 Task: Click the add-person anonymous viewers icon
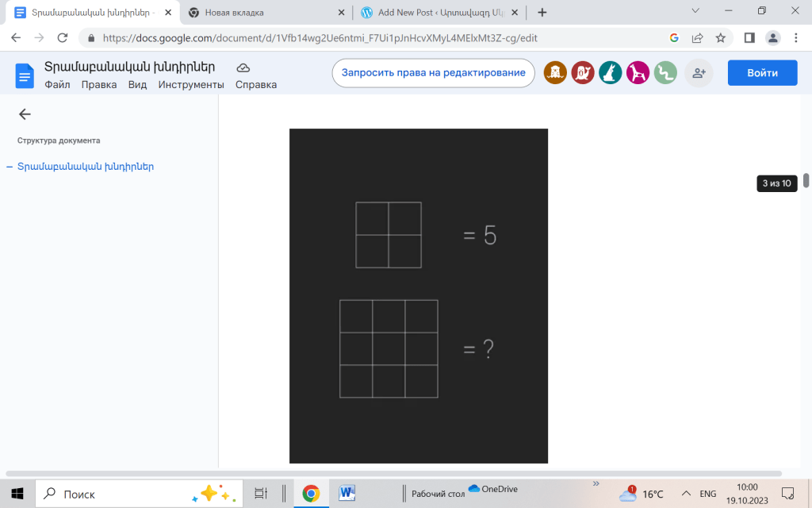(699, 73)
